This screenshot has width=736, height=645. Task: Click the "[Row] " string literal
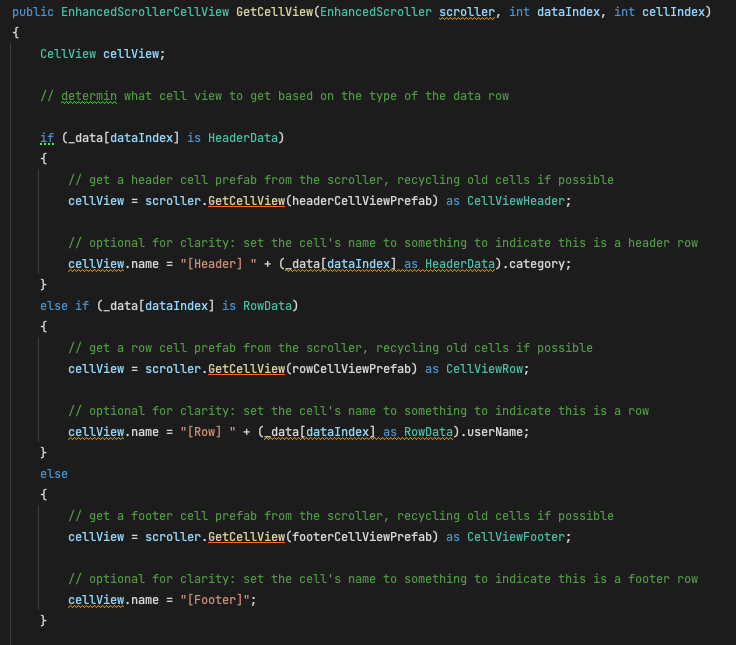click(208, 432)
